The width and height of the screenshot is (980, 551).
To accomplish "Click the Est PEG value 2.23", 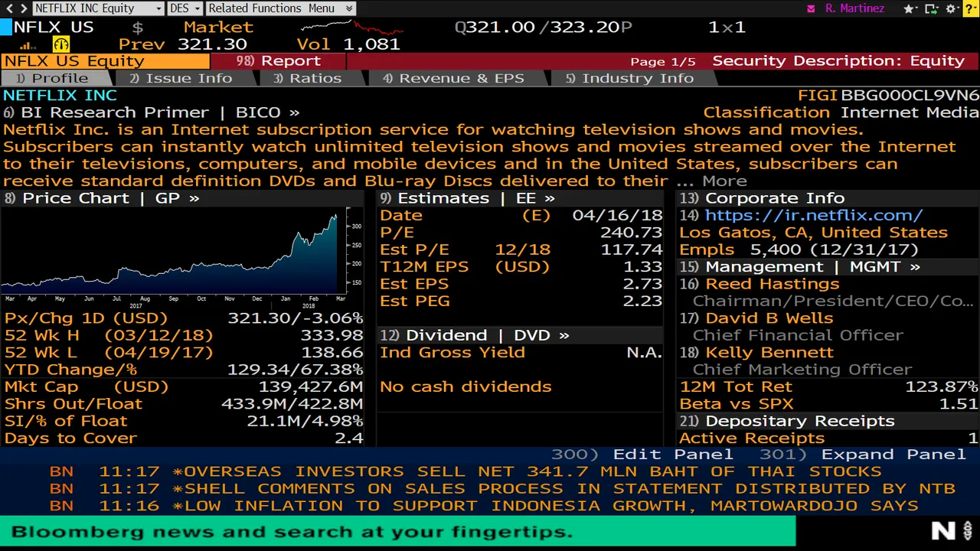I will point(642,301).
